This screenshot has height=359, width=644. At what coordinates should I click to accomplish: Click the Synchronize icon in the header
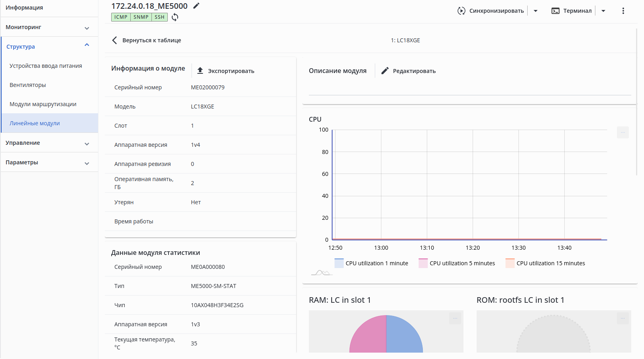pyautogui.click(x=461, y=11)
